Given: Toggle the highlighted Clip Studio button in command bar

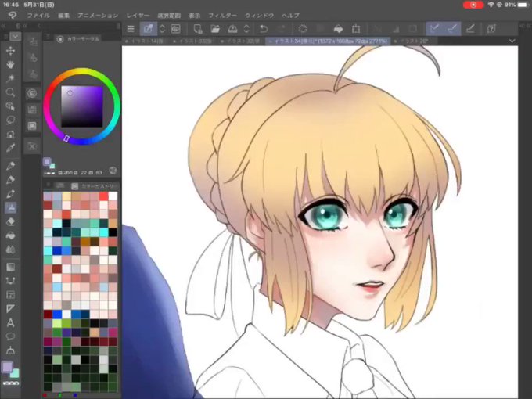Looking at the screenshot, I should (149, 29).
